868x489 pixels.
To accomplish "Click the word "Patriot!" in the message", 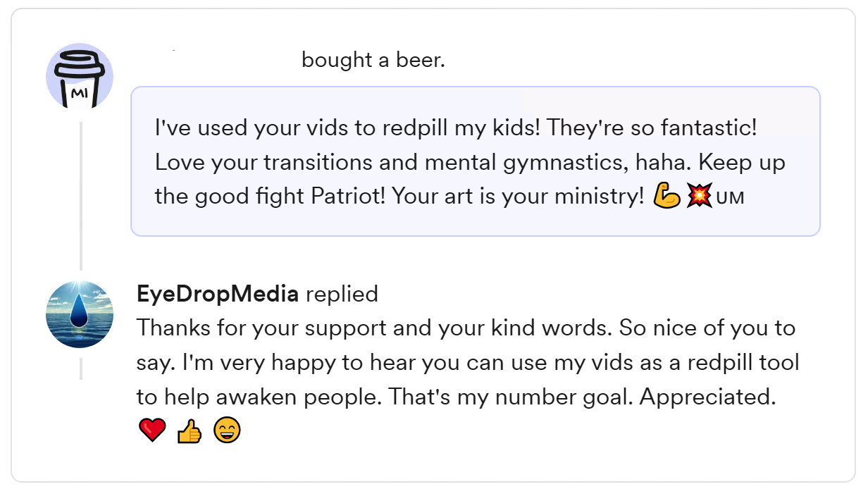I will tap(349, 197).
